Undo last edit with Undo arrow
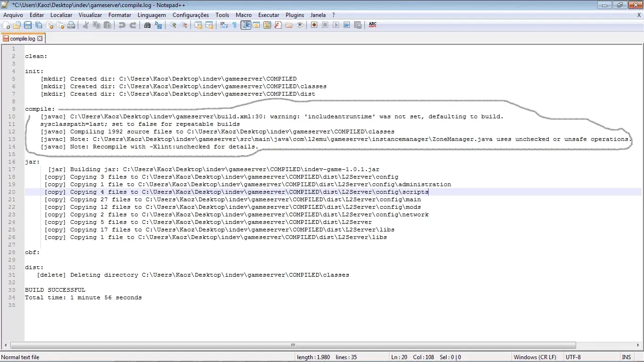Screen dimensions: 644x362 122,25
